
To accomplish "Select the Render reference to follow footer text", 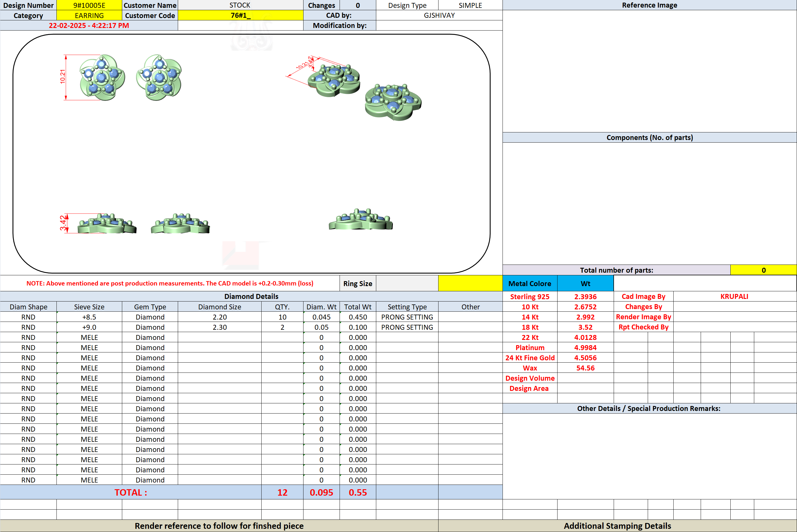I will click(x=219, y=526).
